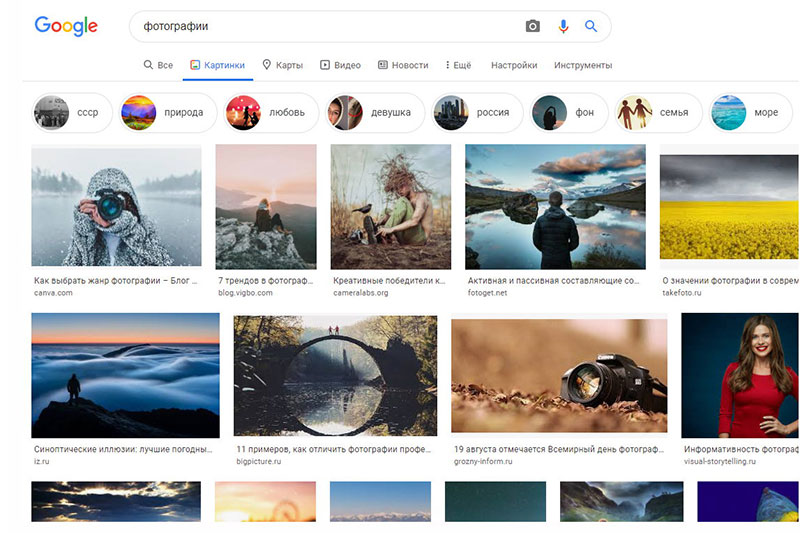Image resolution: width=800 pixels, height=533 pixels.
Task: Open '11 примеров, как отличить' title
Action: click(x=334, y=449)
